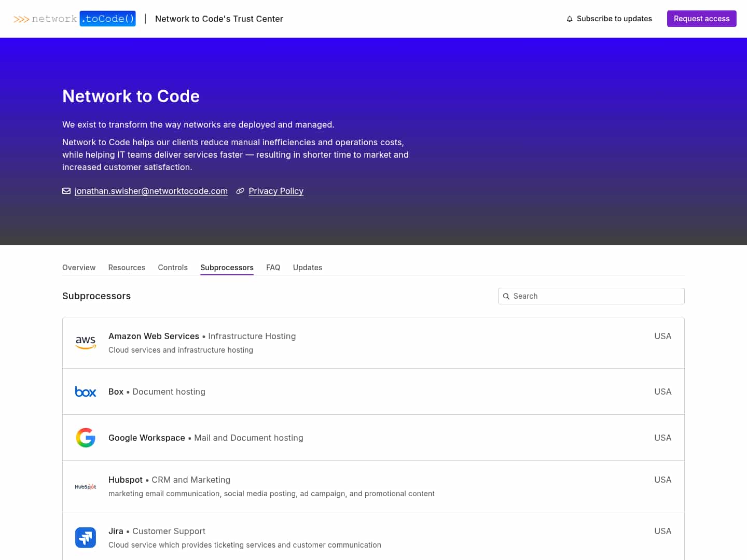Screen dimensions: 747x560
Task: Click USA in the Google Workspace row
Action: pyautogui.click(x=663, y=438)
